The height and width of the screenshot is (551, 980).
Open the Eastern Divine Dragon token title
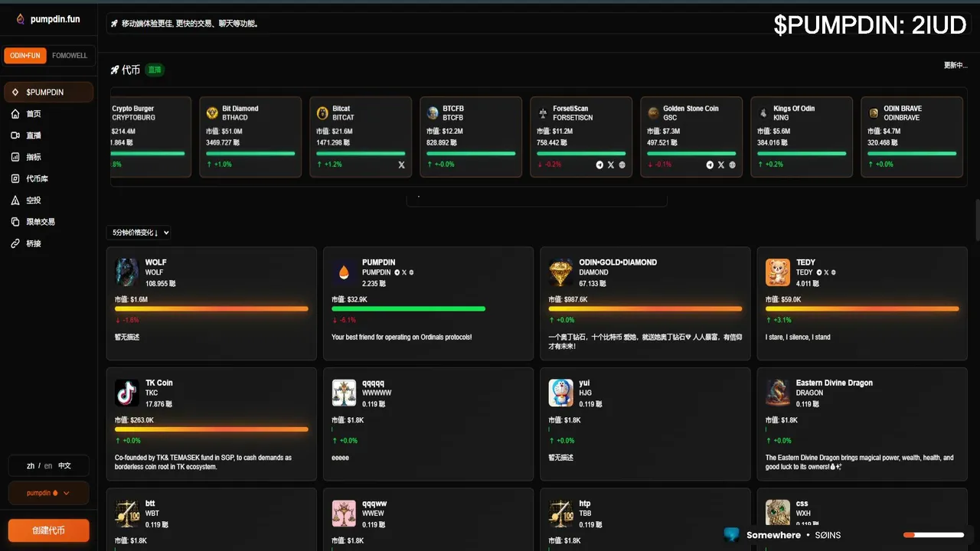tap(834, 383)
